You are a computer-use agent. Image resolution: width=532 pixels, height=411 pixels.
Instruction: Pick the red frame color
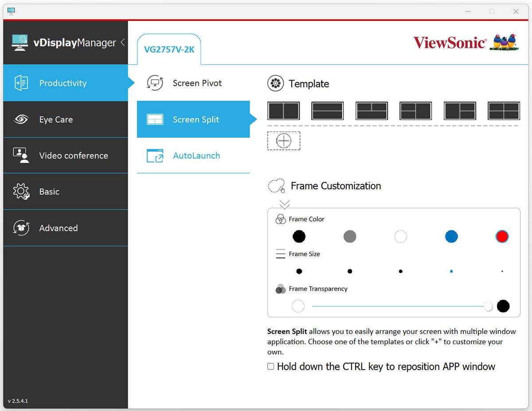502,237
